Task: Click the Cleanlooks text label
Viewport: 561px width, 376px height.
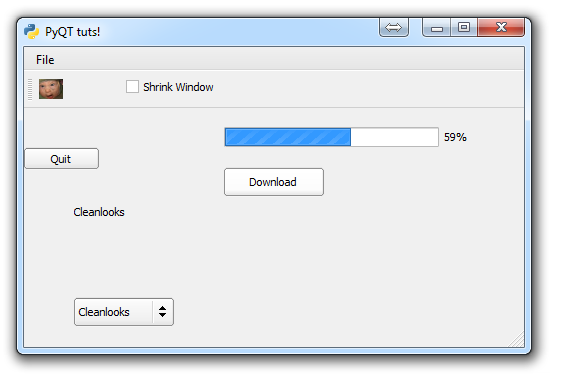Action: click(x=99, y=212)
